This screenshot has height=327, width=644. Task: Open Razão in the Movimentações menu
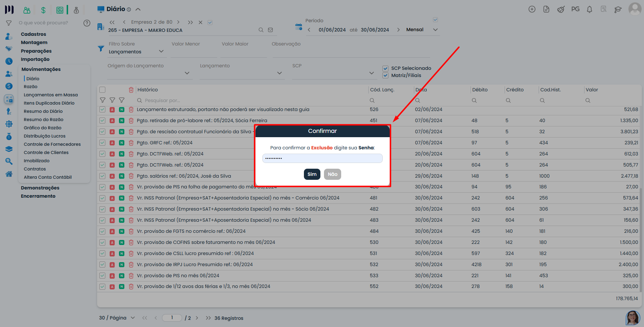click(30, 87)
